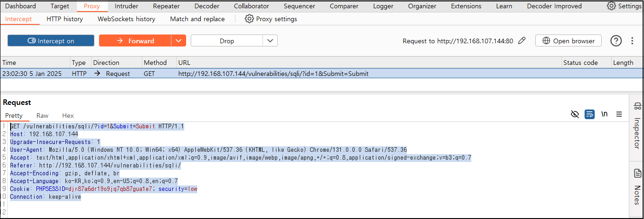Sort by Method column header

coord(159,63)
